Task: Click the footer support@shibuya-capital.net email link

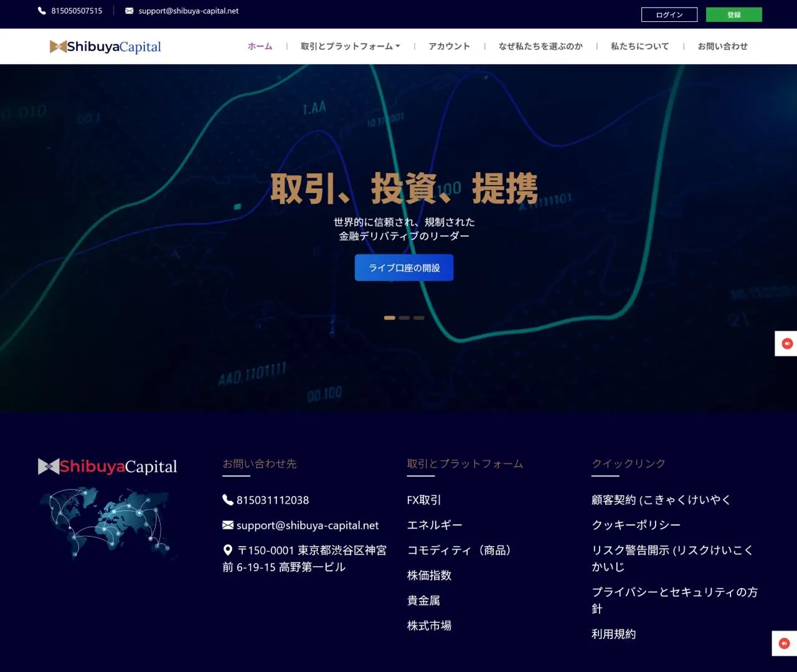Action: 308,525
